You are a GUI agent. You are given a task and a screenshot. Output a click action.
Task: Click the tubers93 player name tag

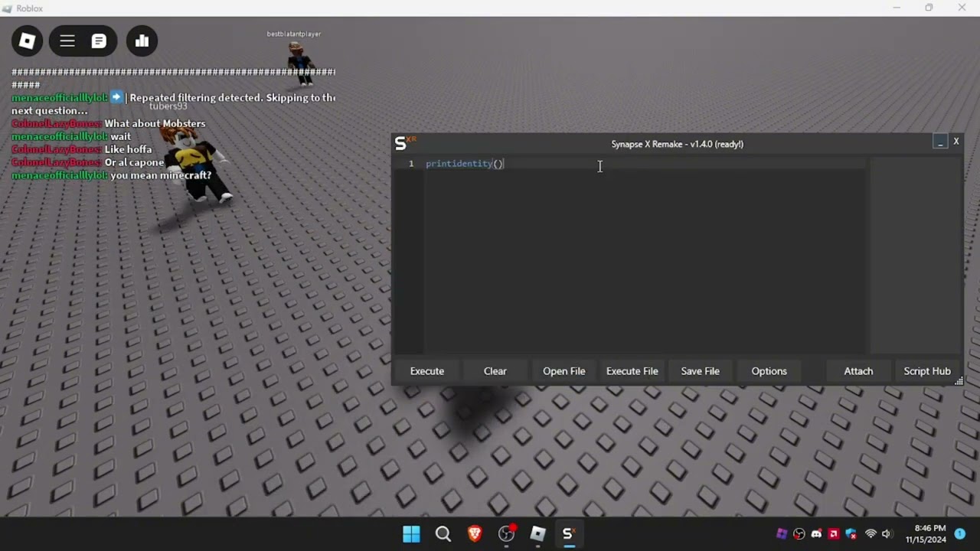(x=168, y=106)
